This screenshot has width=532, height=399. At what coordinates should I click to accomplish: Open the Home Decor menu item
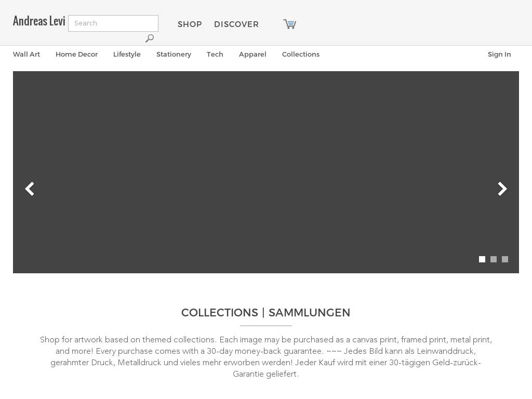[77, 54]
